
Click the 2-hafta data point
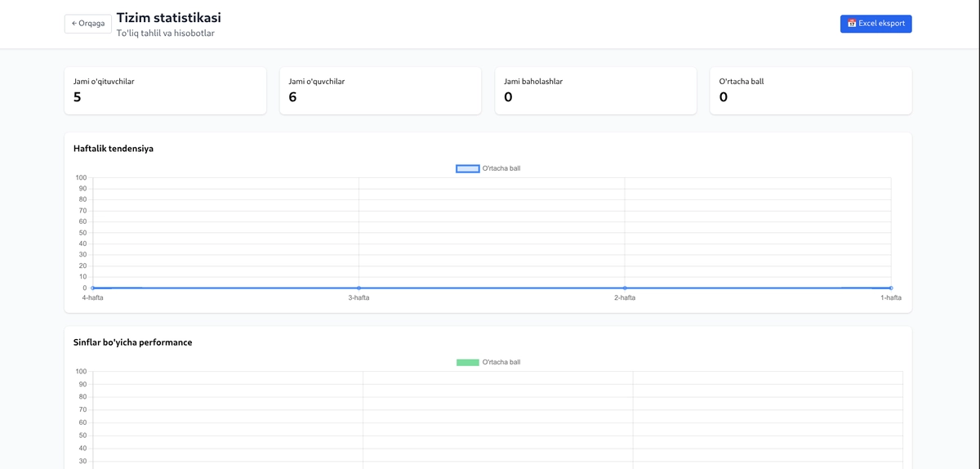(x=625, y=288)
